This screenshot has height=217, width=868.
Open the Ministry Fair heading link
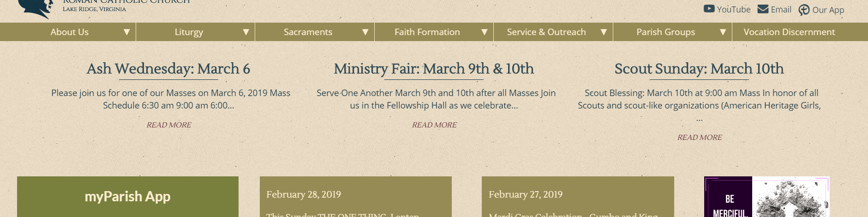[434, 69]
